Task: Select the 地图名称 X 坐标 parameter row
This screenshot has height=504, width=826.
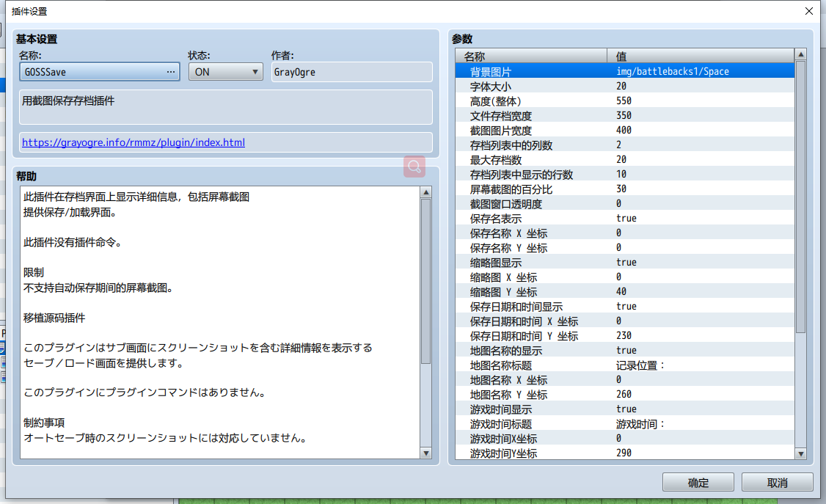Action: [x=625, y=380]
